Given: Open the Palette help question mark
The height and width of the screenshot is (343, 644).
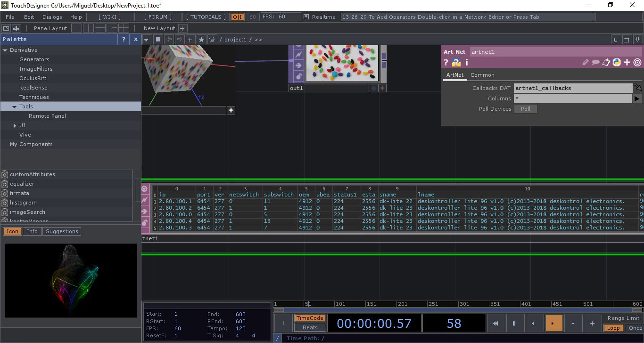Looking at the screenshot, I should tap(124, 39).
